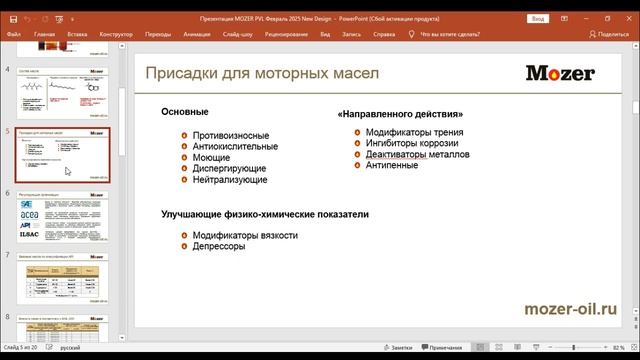
Task: Click zoom out minus button
Action: coord(550,347)
